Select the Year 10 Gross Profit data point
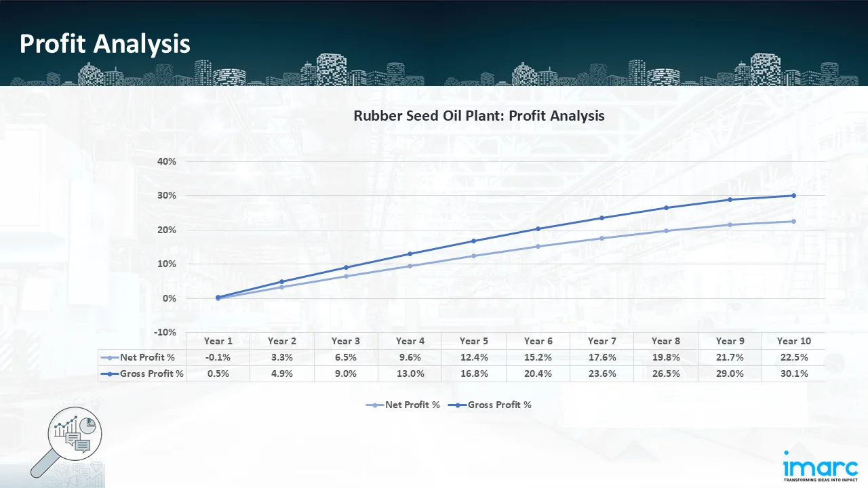Screen dimensions: 868x488 [793, 195]
